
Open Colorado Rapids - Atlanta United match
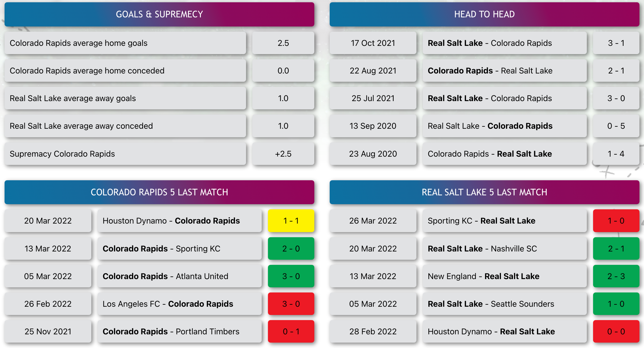[179, 276]
